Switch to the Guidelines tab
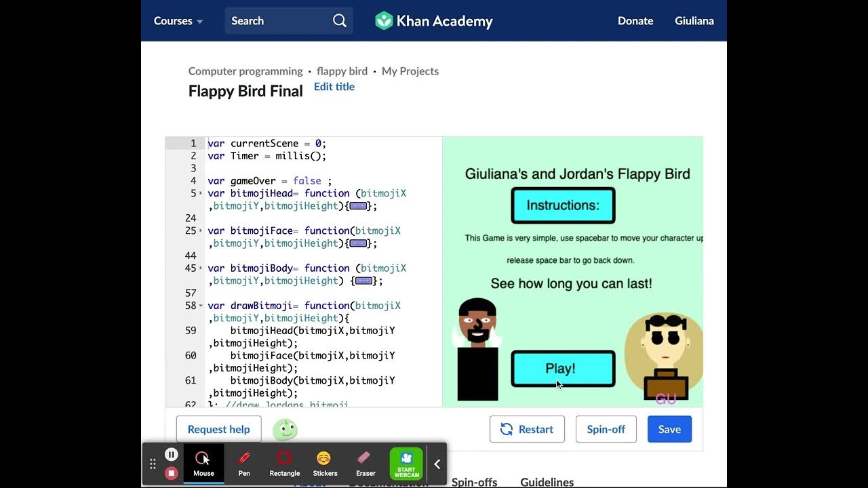The width and height of the screenshot is (868, 488). point(547,482)
